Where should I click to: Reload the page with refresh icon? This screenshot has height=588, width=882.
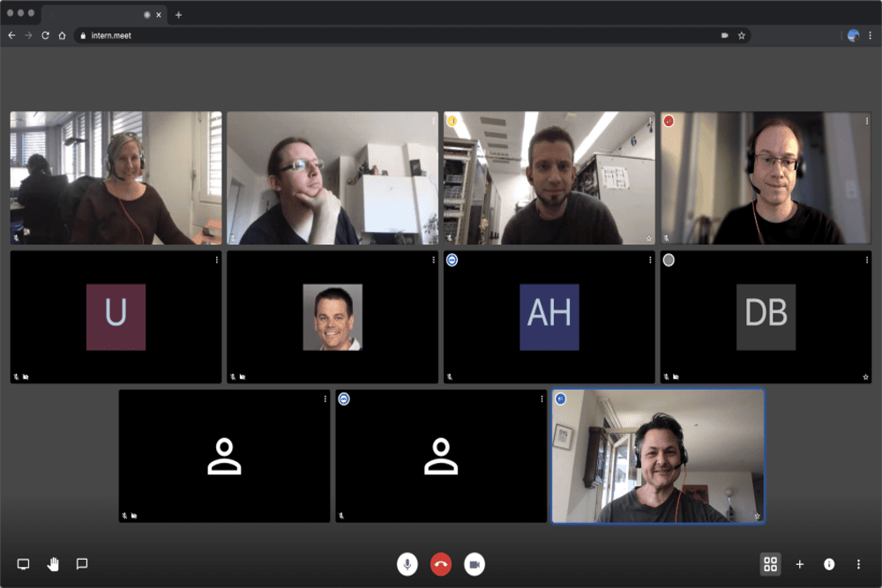(45, 35)
